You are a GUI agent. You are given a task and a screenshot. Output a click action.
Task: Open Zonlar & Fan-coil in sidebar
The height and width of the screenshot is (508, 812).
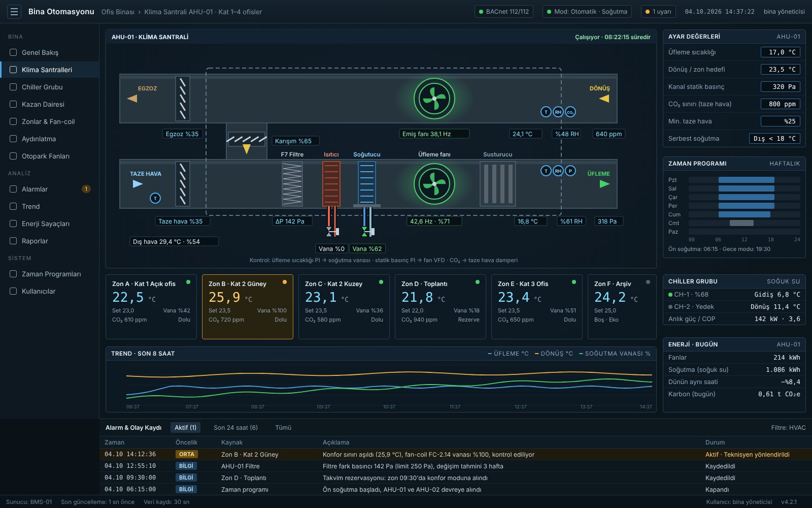coord(50,121)
